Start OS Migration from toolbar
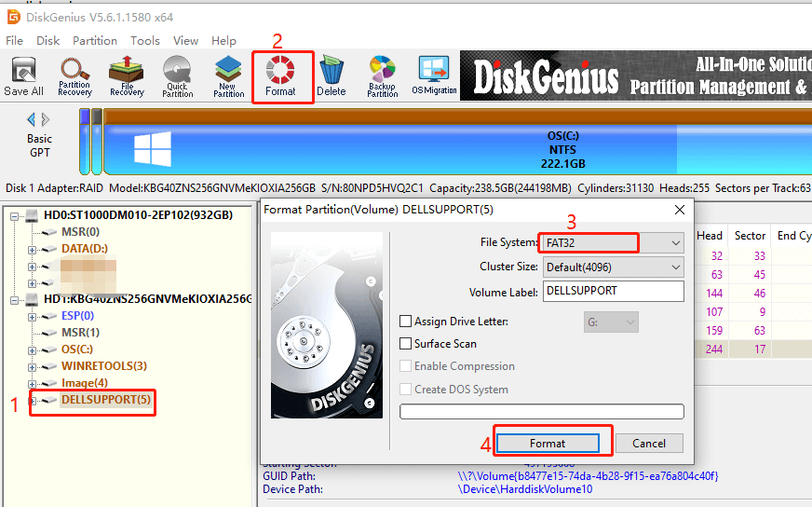The image size is (812, 507). [x=434, y=75]
